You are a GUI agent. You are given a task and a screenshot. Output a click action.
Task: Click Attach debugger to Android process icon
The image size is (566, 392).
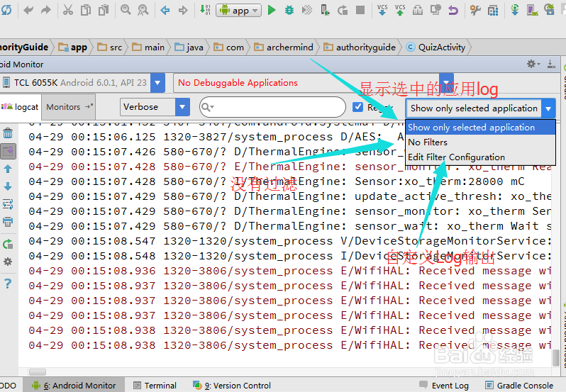325,10
